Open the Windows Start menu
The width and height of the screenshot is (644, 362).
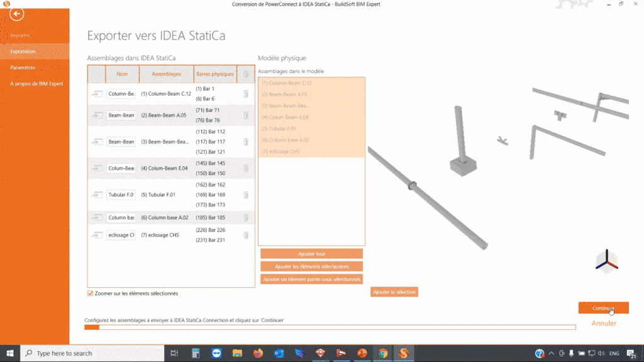(10, 353)
